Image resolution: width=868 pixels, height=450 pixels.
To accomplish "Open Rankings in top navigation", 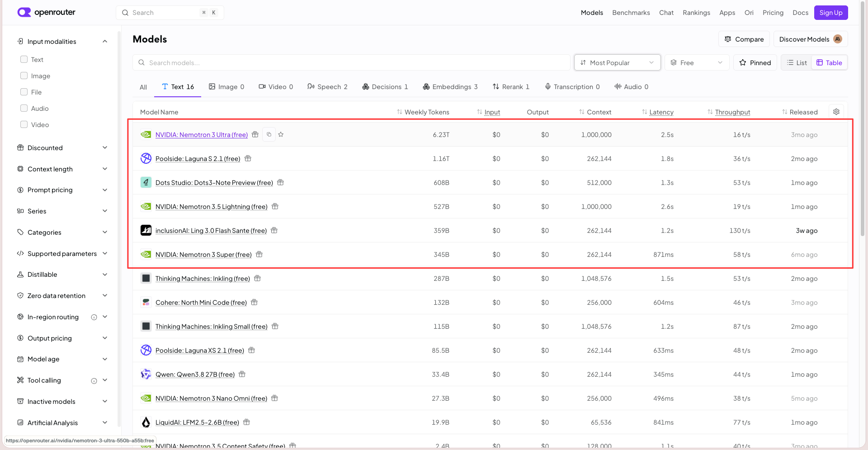I will click(x=696, y=13).
